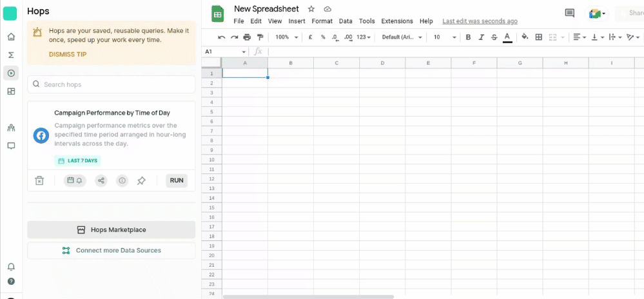The width and height of the screenshot is (644, 299).
Task: Format the cell as currency with the pound icon
Action: [311, 37]
